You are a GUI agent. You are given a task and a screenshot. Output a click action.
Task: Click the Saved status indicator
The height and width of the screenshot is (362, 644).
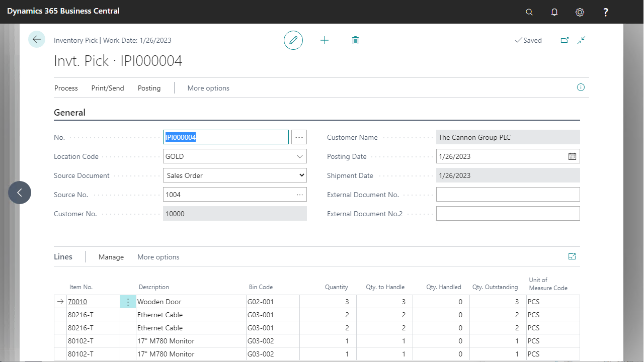(528, 40)
